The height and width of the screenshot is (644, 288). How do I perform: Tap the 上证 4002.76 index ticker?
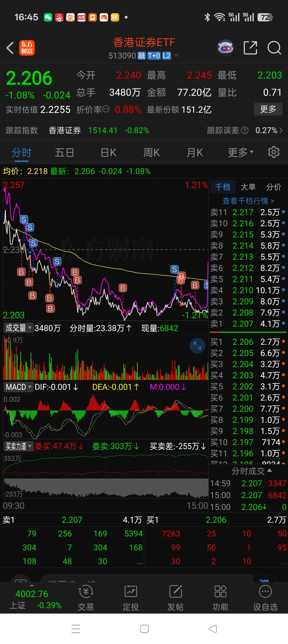point(35,599)
